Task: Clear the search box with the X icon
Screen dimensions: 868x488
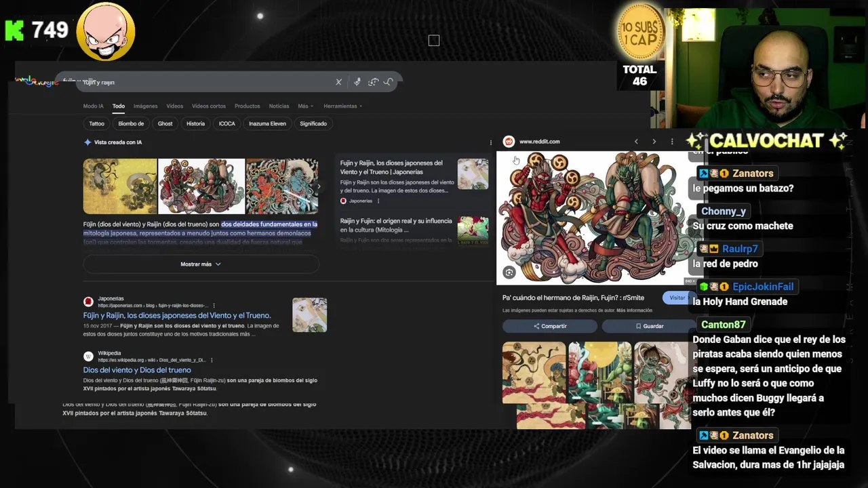Action: coord(338,82)
